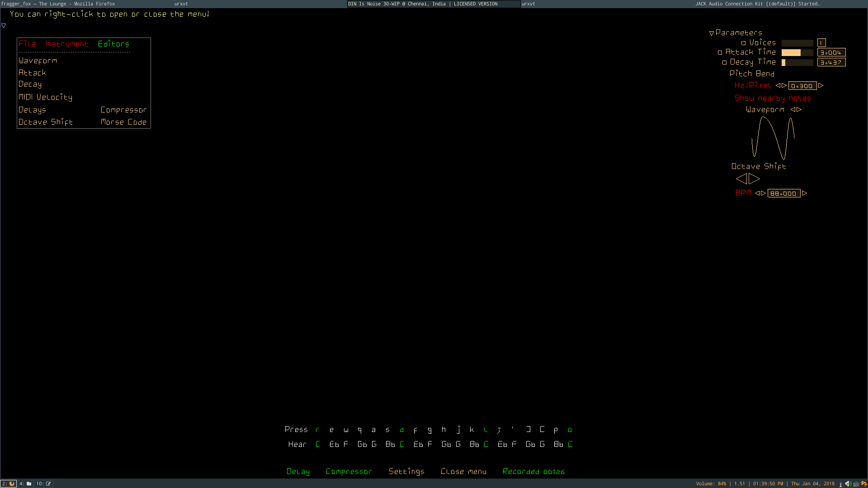Adjust the Attack Time slider bar

(797, 53)
